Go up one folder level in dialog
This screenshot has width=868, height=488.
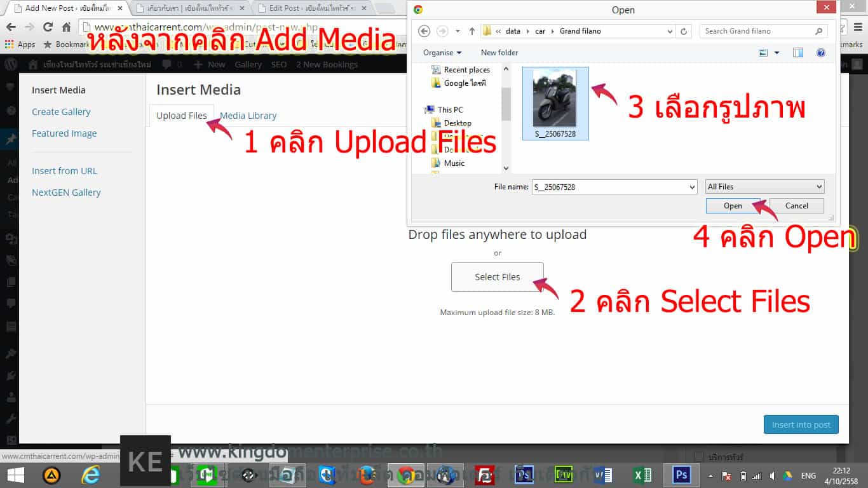pos(472,31)
